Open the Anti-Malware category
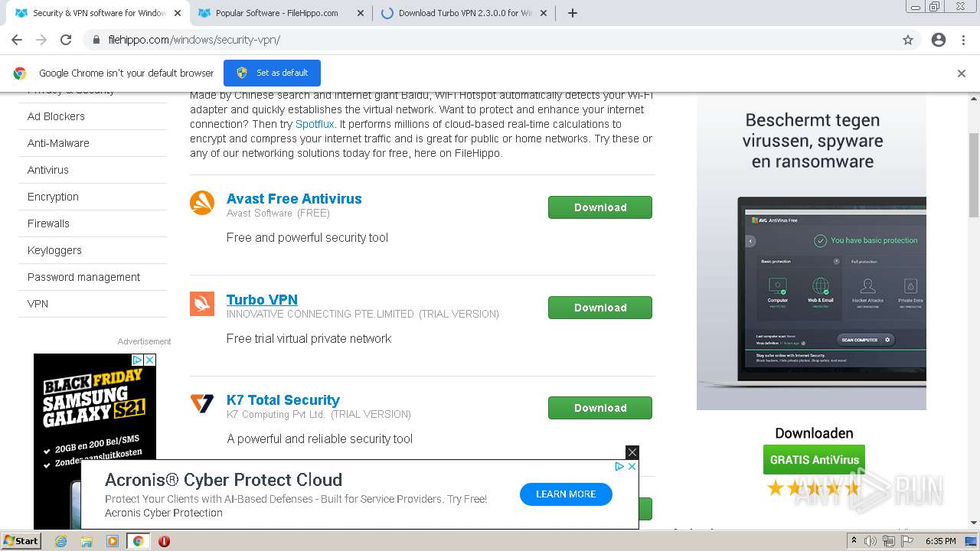Screen dimensions: 980x551 click(58, 143)
